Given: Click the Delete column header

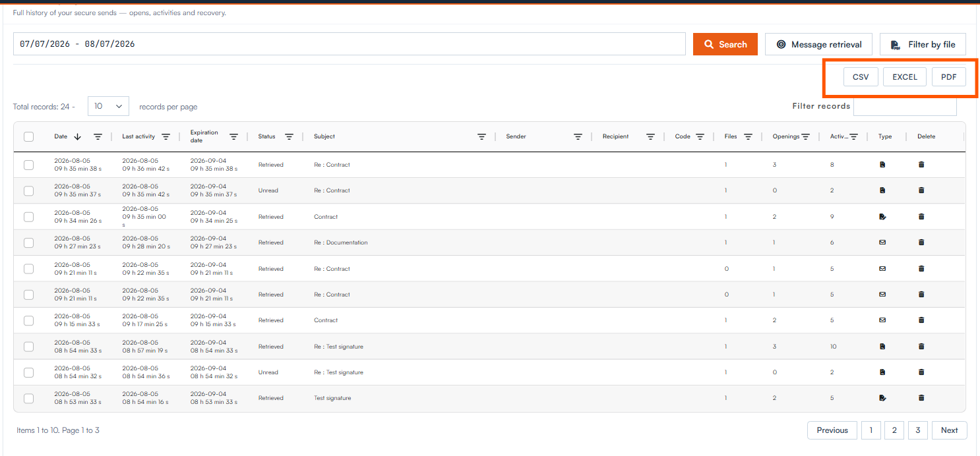Looking at the screenshot, I should point(927,136).
